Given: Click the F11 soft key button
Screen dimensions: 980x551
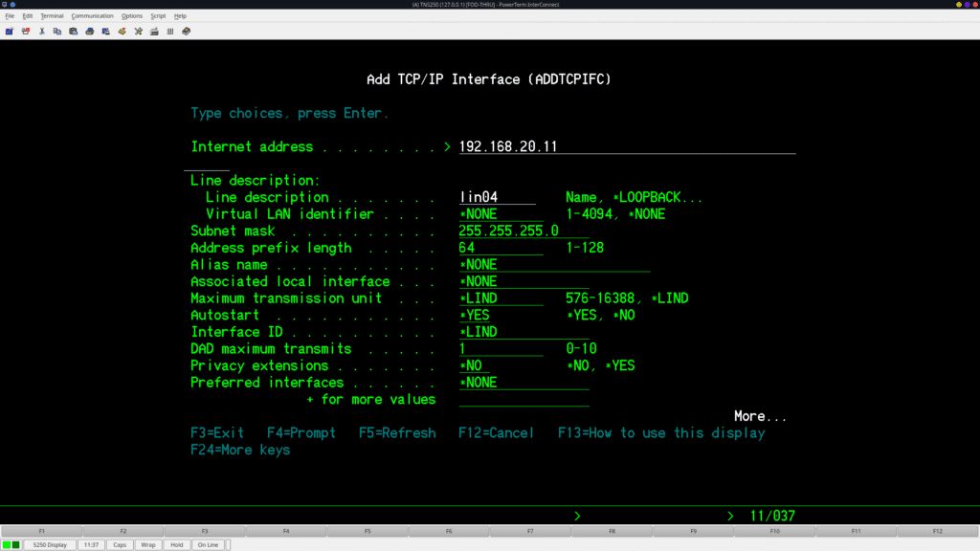Looking at the screenshot, I should coord(857,531).
